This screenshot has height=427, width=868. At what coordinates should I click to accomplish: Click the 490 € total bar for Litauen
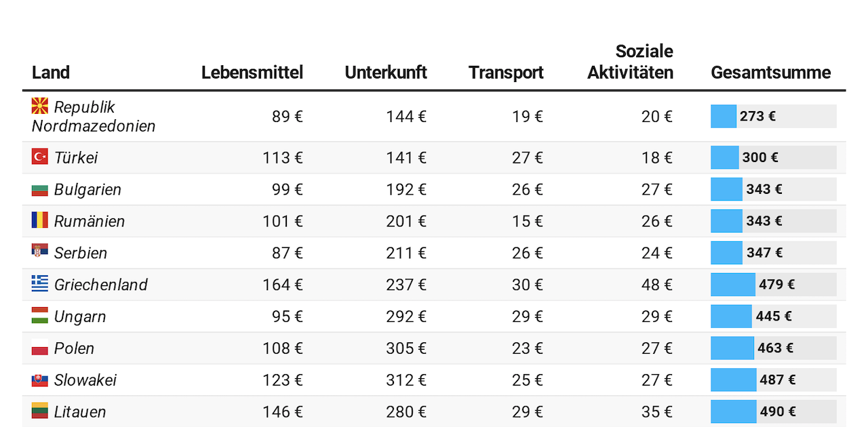773,411
